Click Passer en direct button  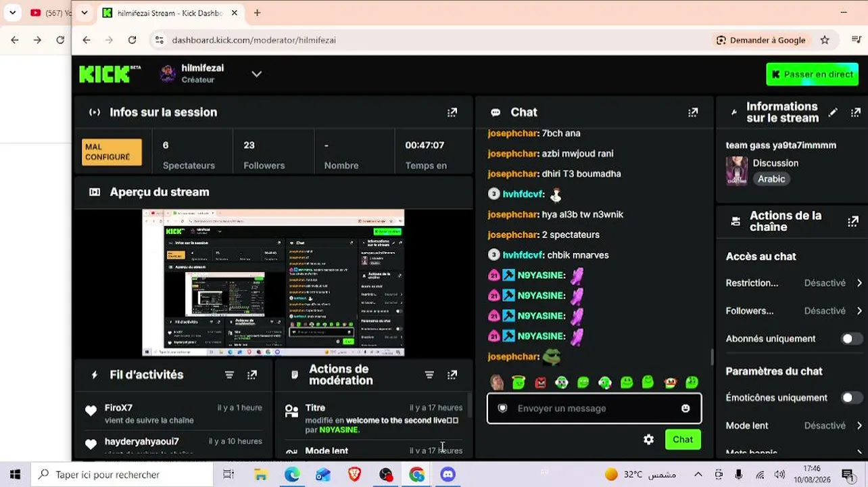[812, 74]
